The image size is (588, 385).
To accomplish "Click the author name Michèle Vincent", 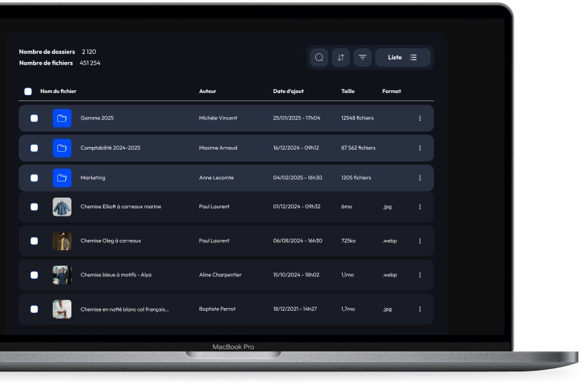I will click(x=218, y=119).
